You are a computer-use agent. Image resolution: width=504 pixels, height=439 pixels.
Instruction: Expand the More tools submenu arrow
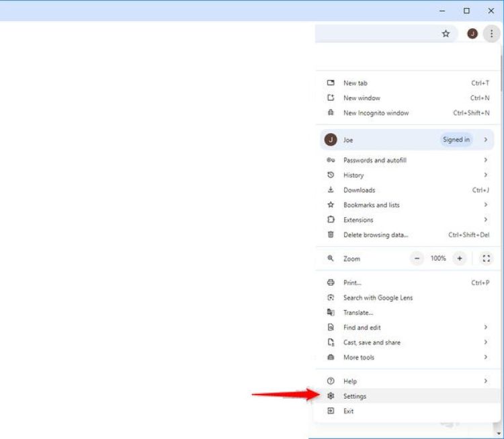click(485, 358)
